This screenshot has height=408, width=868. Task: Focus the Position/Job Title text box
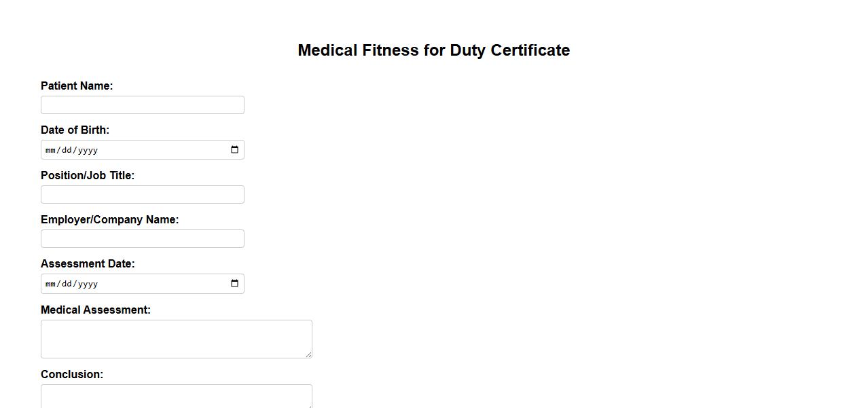[143, 195]
